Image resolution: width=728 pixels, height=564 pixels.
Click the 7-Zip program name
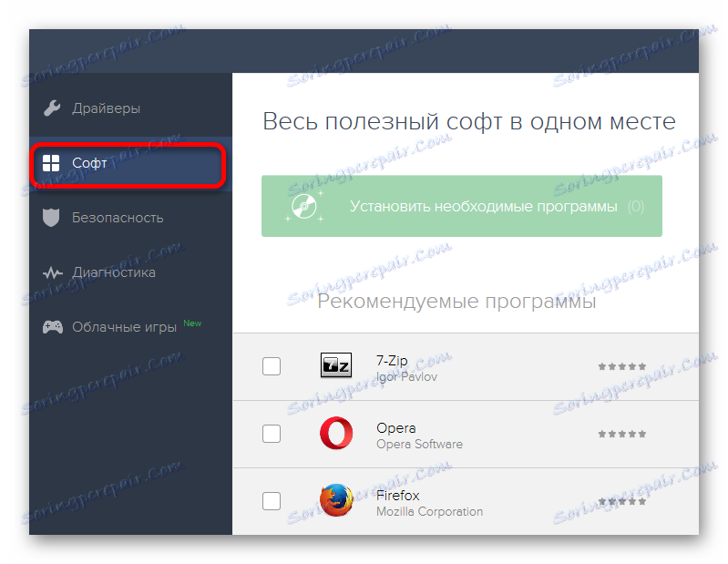coord(392,361)
